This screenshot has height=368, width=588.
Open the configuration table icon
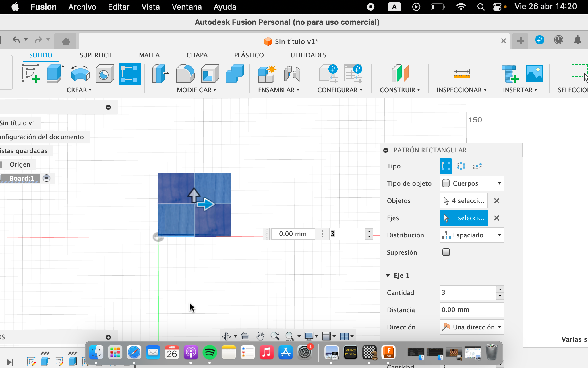353,74
